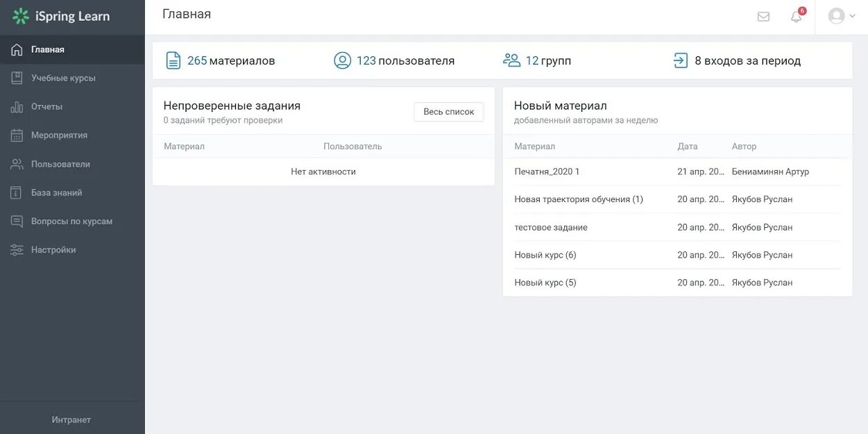
Task: Open notifications bell icon
Action: click(x=796, y=17)
